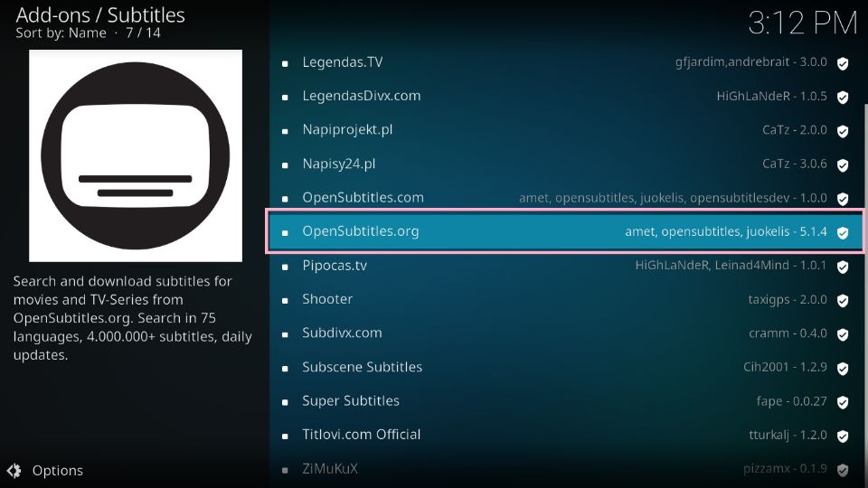Click version text taxigps - 2.0.0

point(788,300)
